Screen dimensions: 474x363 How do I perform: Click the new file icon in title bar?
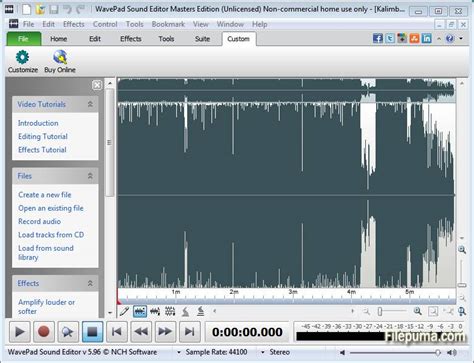tap(27, 9)
